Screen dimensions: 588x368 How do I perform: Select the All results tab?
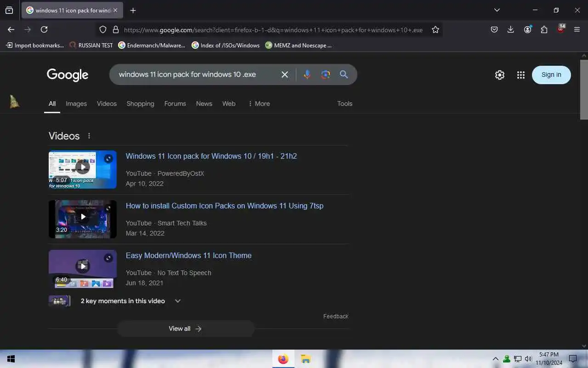click(x=52, y=104)
